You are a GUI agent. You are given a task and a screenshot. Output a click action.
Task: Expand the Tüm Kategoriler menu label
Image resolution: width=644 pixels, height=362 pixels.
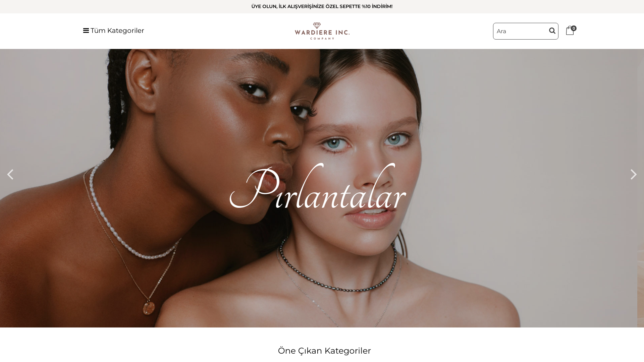click(117, 31)
